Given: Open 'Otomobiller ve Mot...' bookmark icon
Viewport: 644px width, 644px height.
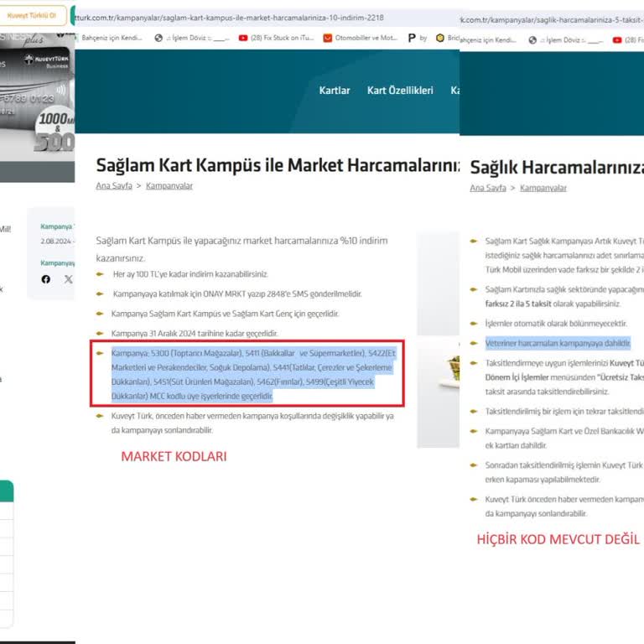Looking at the screenshot, I should coord(327,39).
